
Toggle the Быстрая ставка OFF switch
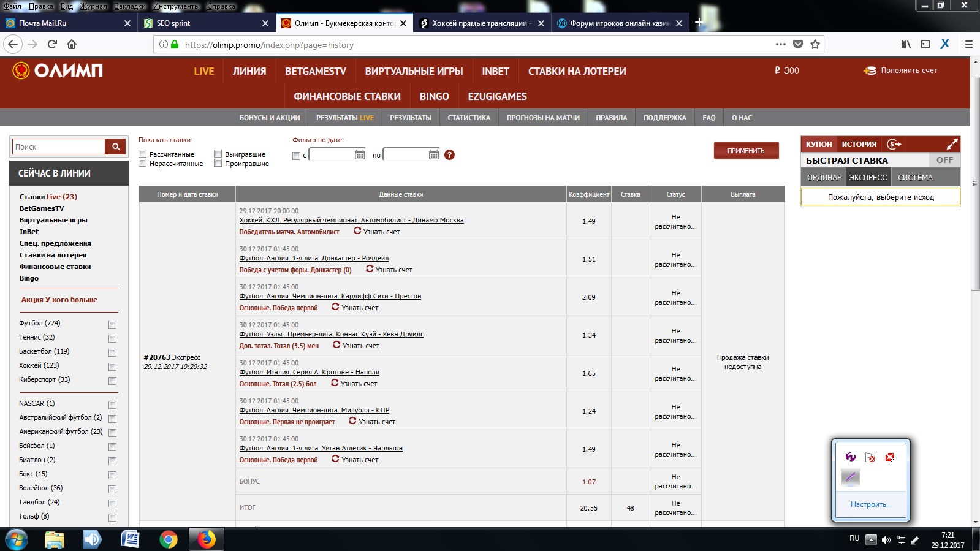click(944, 160)
